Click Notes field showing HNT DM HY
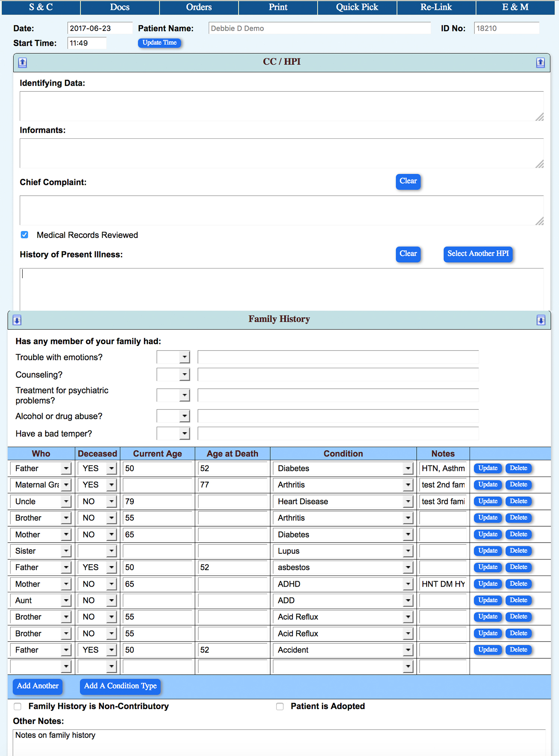The width and height of the screenshot is (559, 756). [x=443, y=584]
